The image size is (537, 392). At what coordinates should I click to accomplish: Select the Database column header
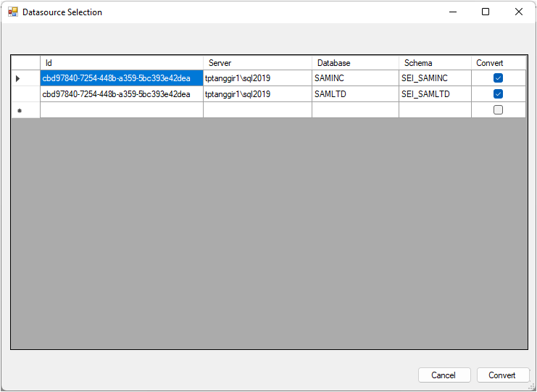pyautogui.click(x=355, y=63)
